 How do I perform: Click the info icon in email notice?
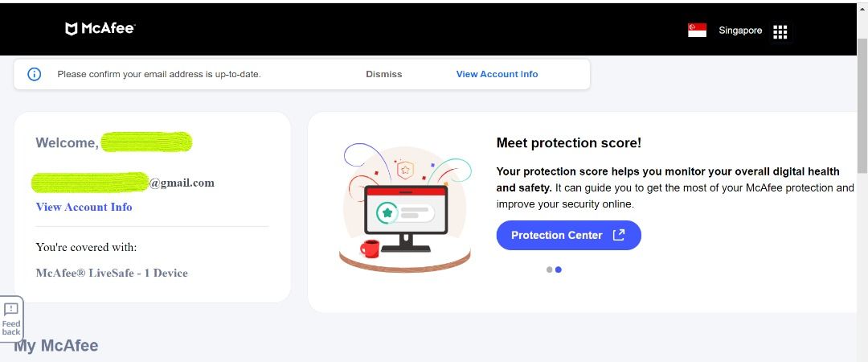point(35,74)
